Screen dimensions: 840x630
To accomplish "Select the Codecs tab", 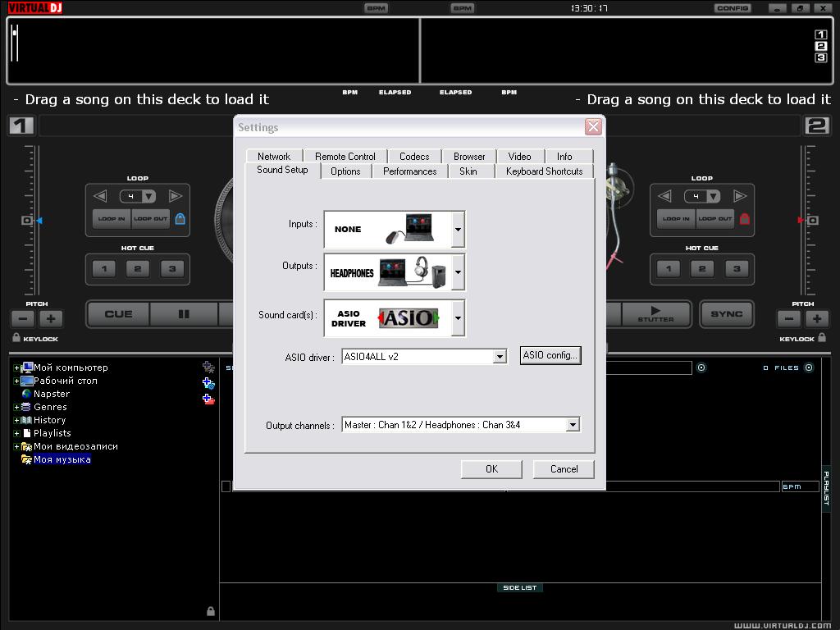I will (x=414, y=156).
